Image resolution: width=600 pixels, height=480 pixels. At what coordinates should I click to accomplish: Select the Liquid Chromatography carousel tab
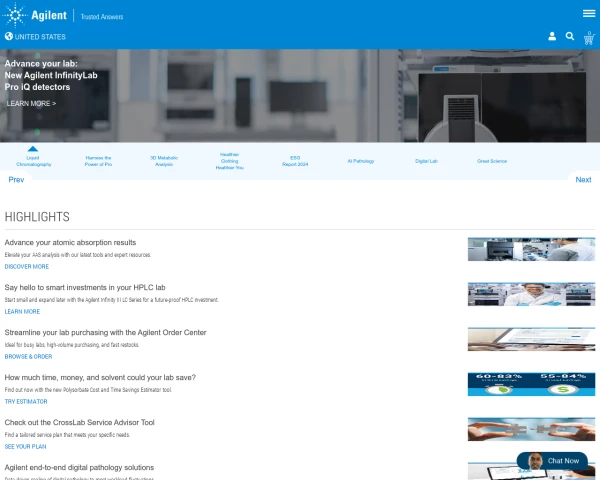33,161
